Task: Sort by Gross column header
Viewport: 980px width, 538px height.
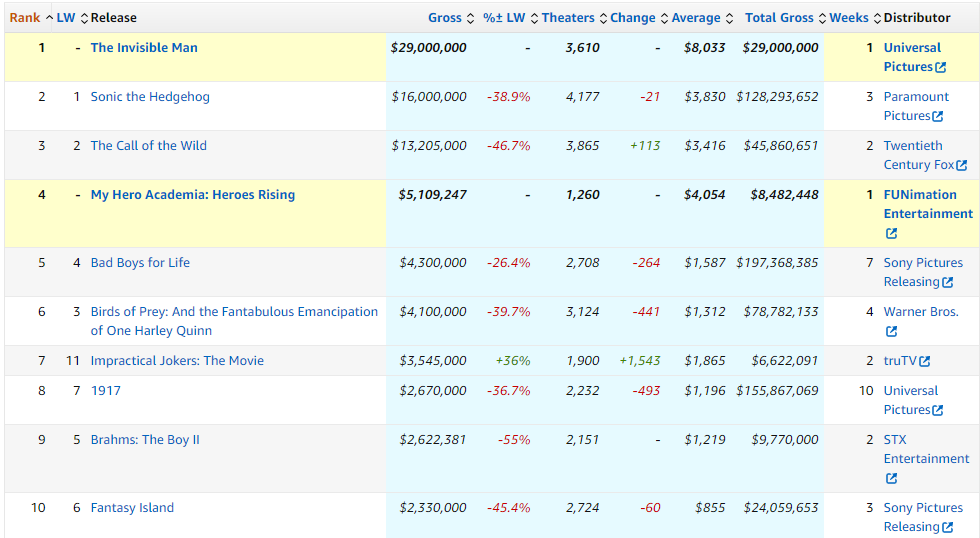Action: (445, 17)
